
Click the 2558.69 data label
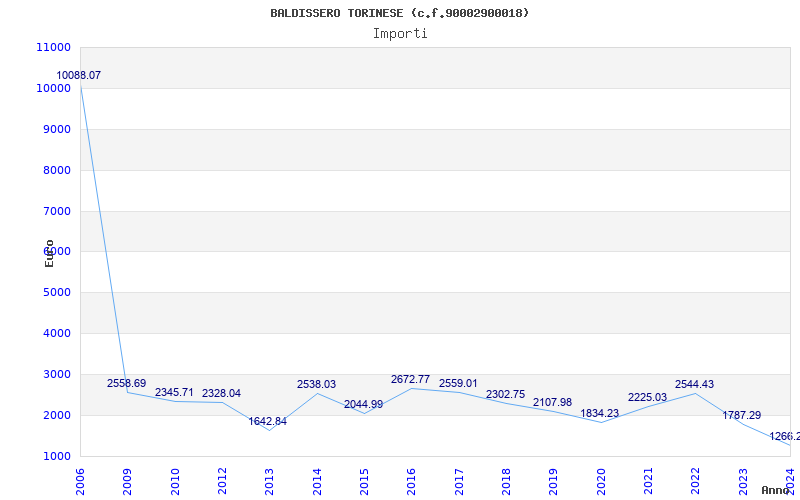(127, 383)
